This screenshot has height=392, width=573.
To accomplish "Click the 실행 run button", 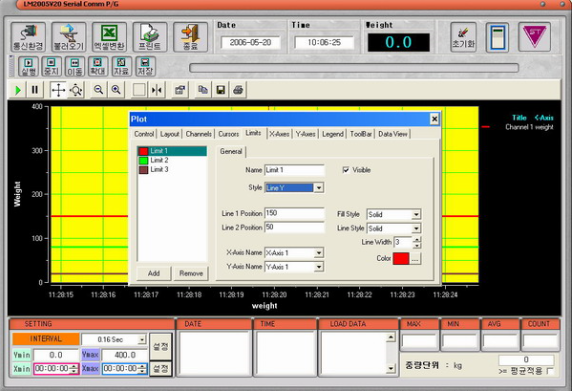I will click(28, 66).
